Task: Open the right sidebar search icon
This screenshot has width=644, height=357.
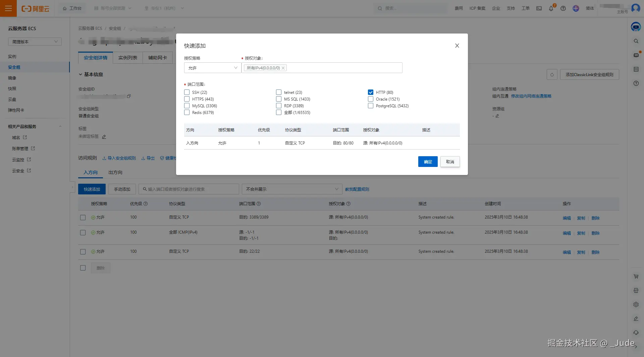Action: click(636, 41)
